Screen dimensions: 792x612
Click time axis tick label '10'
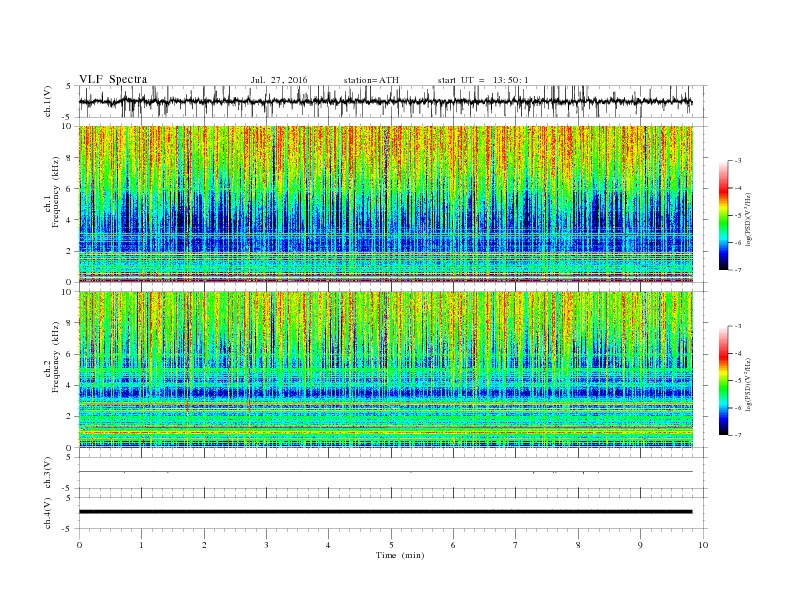pos(703,545)
